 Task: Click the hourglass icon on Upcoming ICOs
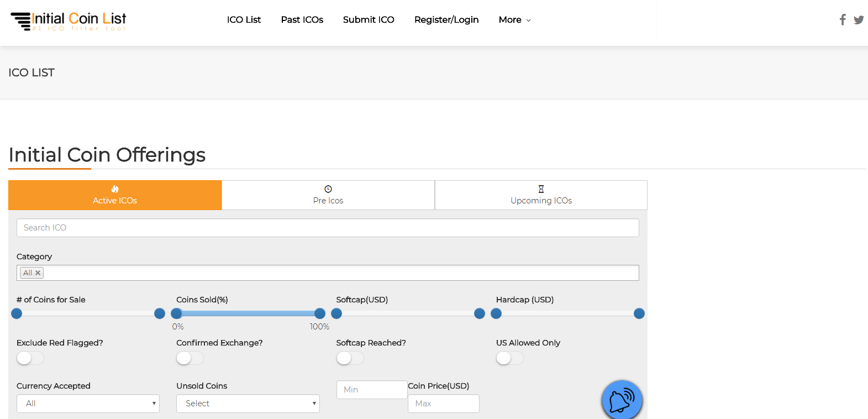pyautogui.click(x=541, y=189)
